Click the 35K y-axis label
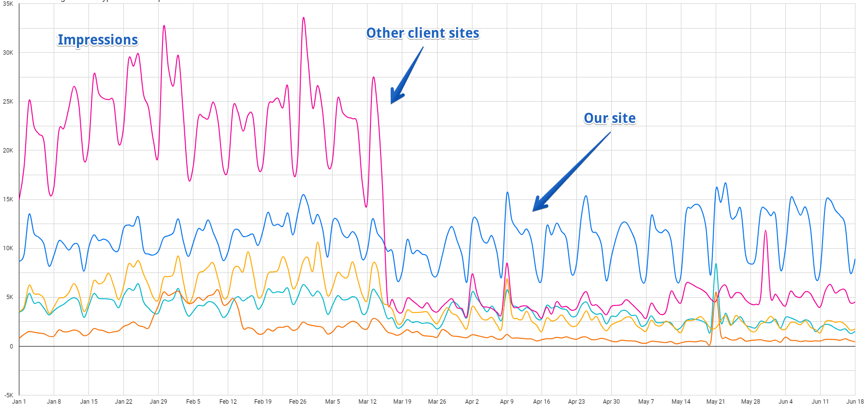This screenshot has height=408, width=868. coord(8,4)
